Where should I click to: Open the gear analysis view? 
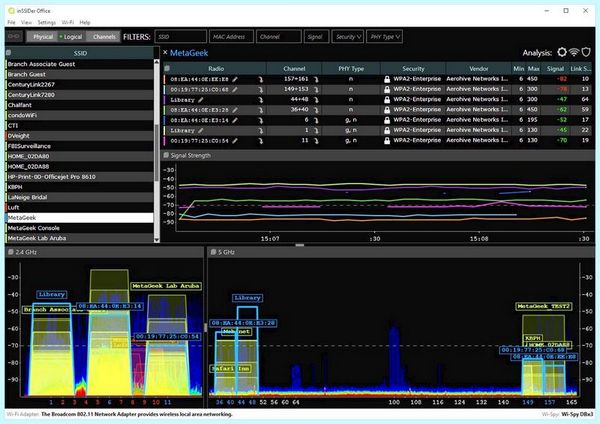[x=562, y=52]
